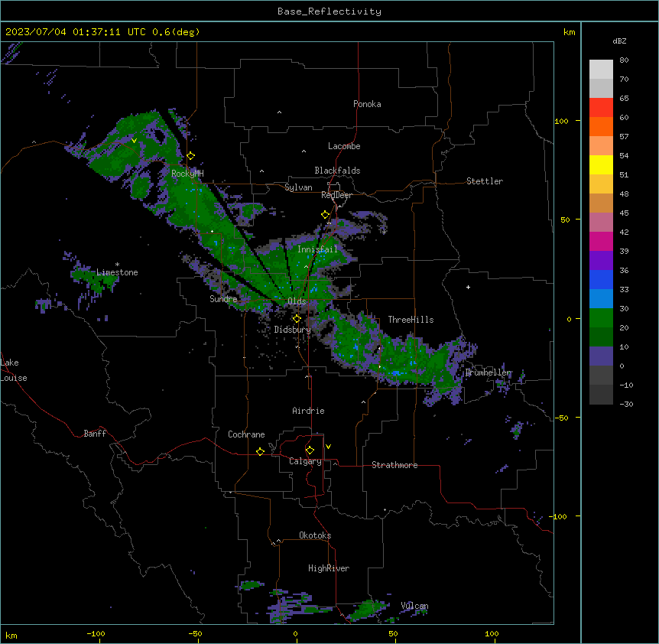Click the yellow diamond marker above Didsbury
Viewport: 659px width, 644px height.
[297, 319]
